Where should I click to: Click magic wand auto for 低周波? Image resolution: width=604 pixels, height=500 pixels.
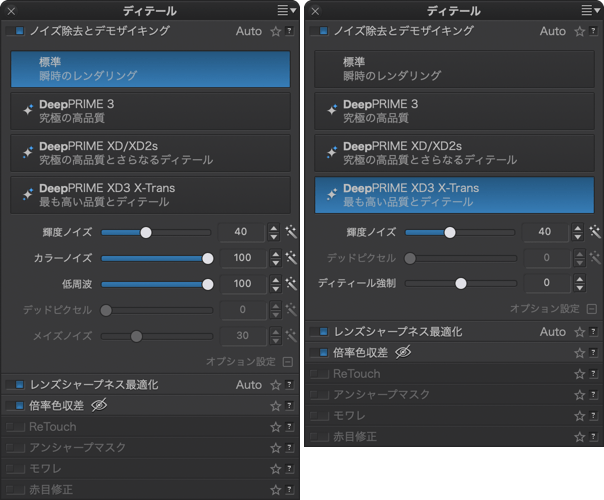tap(291, 284)
